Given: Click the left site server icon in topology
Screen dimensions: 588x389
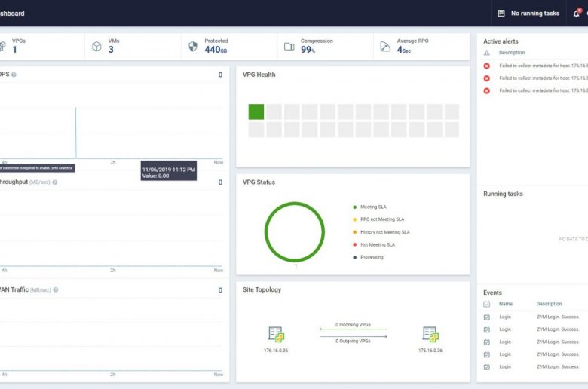Looking at the screenshot, I should tap(276, 334).
